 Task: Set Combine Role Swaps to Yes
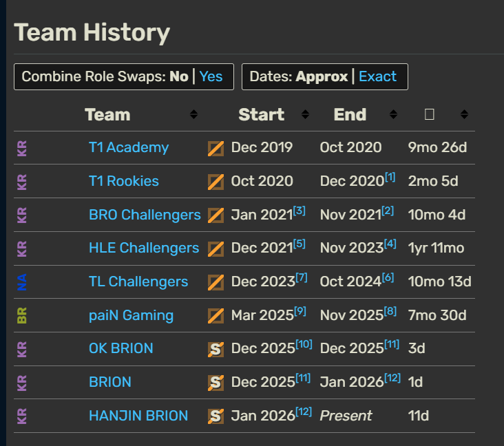point(211,76)
